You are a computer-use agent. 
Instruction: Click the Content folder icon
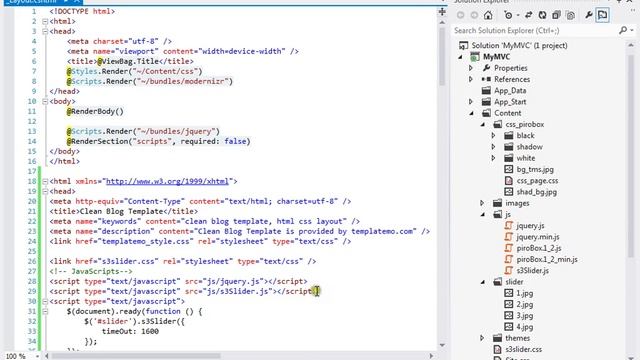click(486, 113)
